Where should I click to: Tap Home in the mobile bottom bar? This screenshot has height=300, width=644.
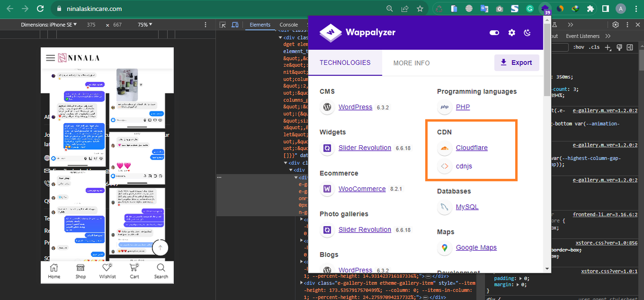point(54,271)
